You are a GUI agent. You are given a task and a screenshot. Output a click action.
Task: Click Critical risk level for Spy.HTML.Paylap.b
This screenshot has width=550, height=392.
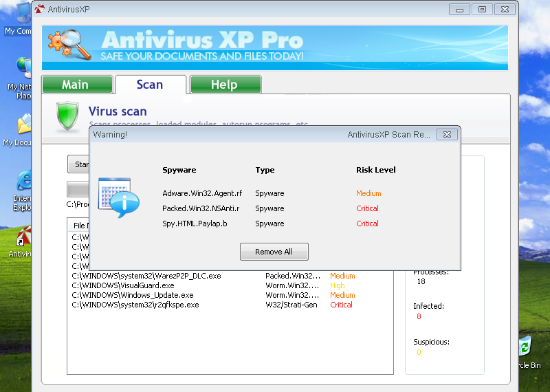[x=367, y=224]
